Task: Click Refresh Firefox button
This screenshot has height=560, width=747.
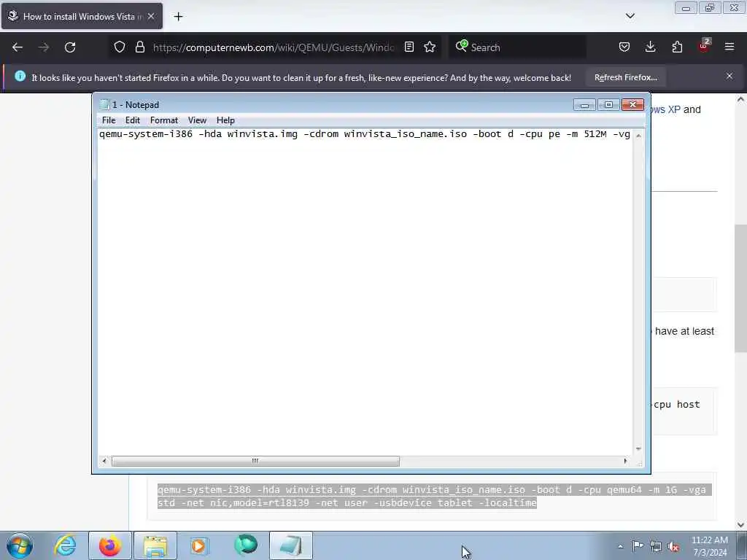Action: pyautogui.click(x=625, y=77)
